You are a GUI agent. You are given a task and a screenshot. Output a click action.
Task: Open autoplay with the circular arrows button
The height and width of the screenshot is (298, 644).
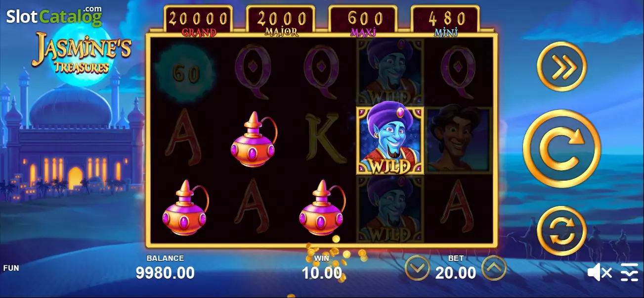coord(562,231)
